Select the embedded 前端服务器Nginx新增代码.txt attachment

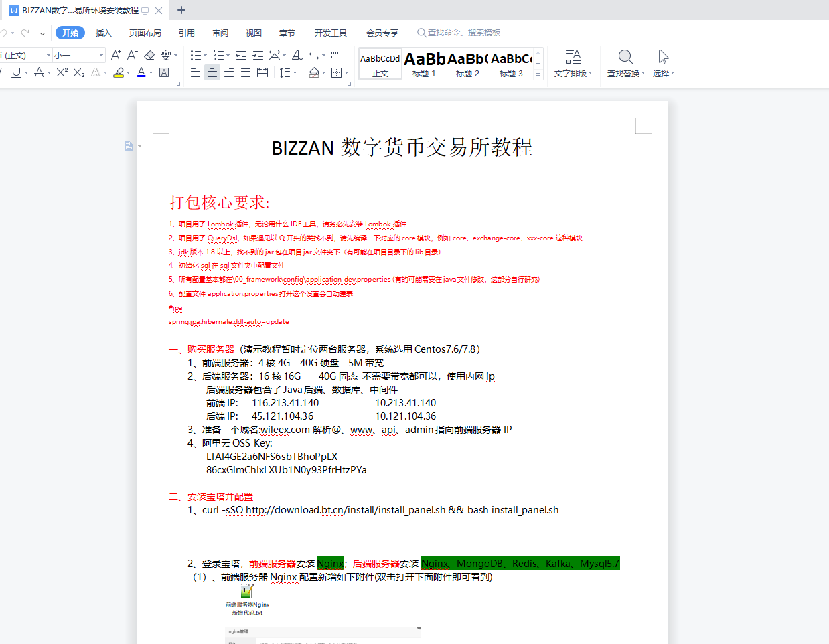[x=247, y=600]
